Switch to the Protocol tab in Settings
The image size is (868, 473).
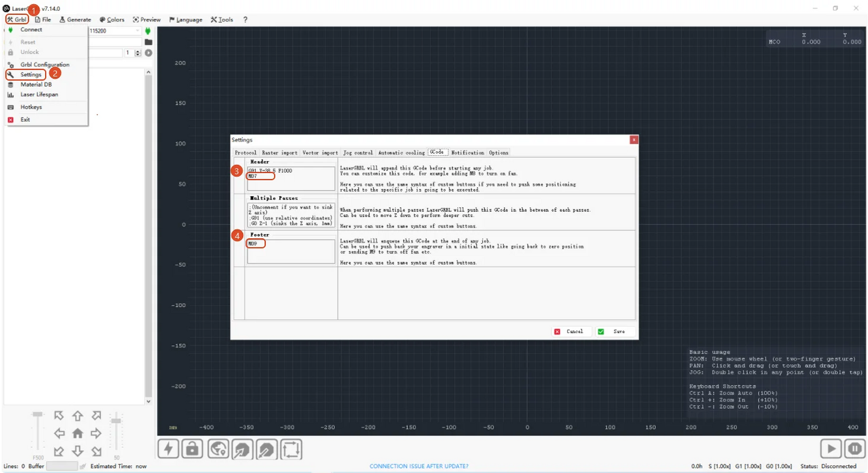coord(246,152)
